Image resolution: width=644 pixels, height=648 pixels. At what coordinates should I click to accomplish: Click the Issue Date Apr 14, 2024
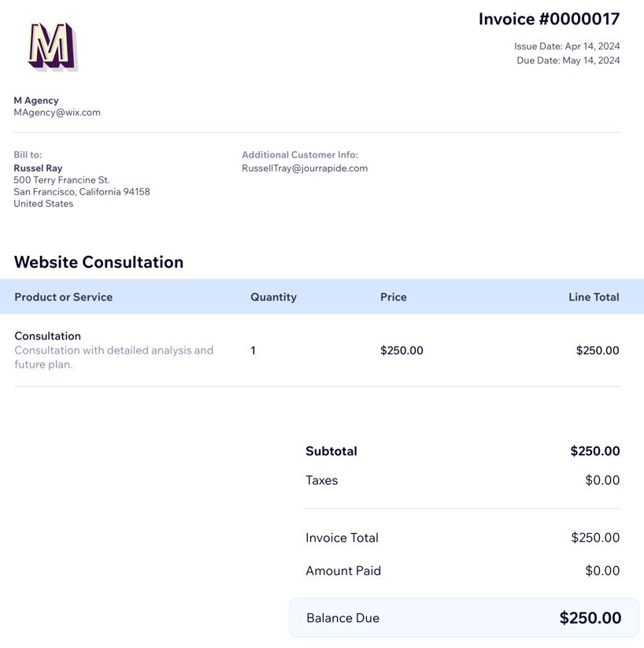click(x=567, y=46)
